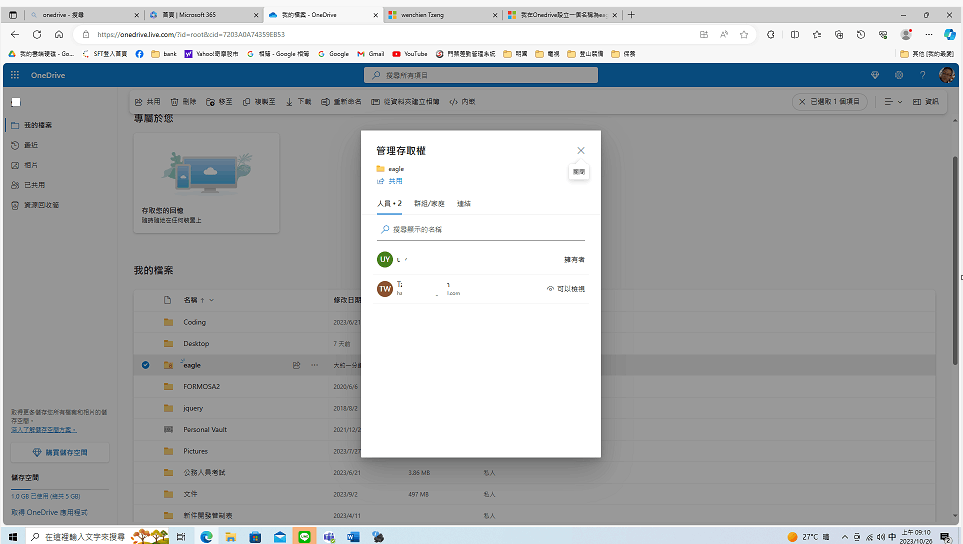963x544 pixels.
Task: Click the Embed command in toolbar
Action: pyautogui.click(x=462, y=102)
